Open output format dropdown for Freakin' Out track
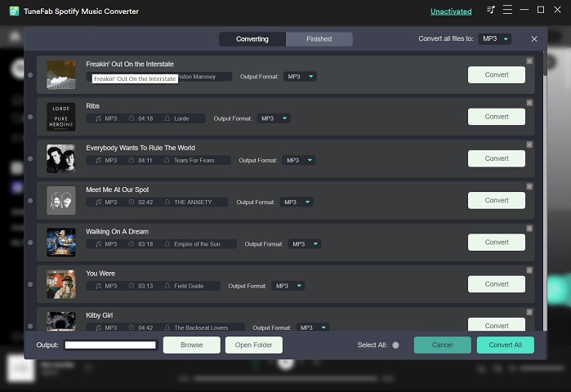This screenshot has width=571, height=392. 300,77
